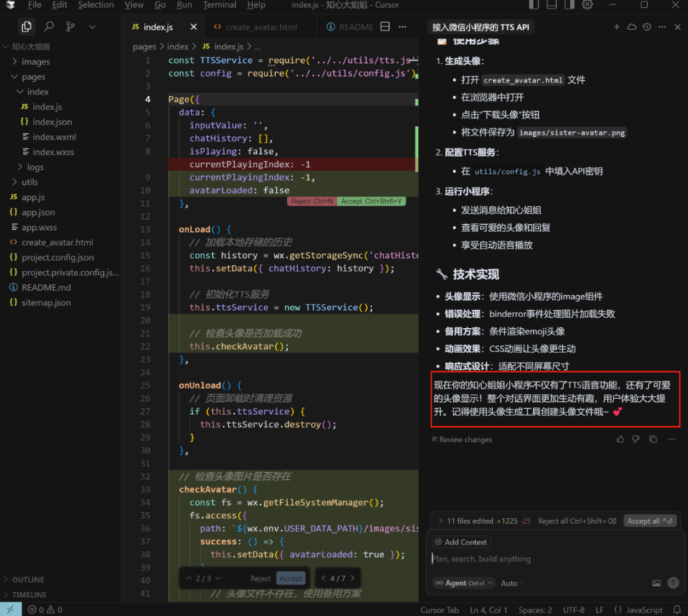The height and width of the screenshot is (616, 688).
Task: Close the AI chat panel
Action: [677, 27]
